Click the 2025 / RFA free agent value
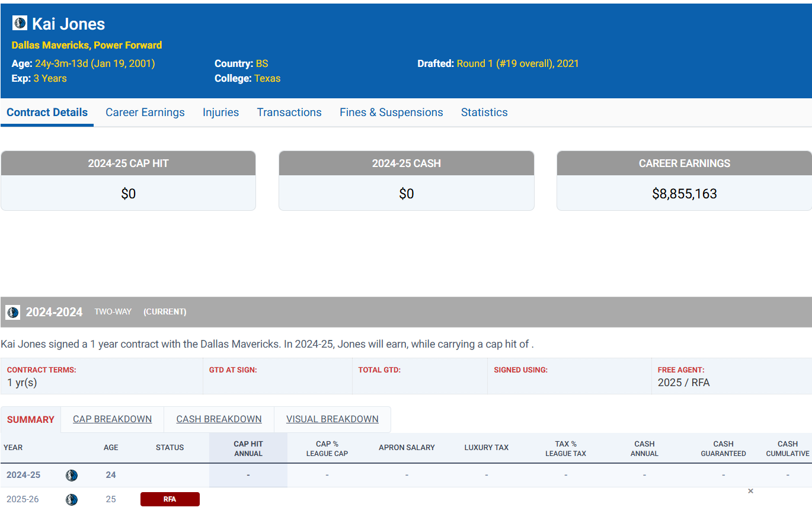This screenshot has height=517, width=812. (x=684, y=383)
